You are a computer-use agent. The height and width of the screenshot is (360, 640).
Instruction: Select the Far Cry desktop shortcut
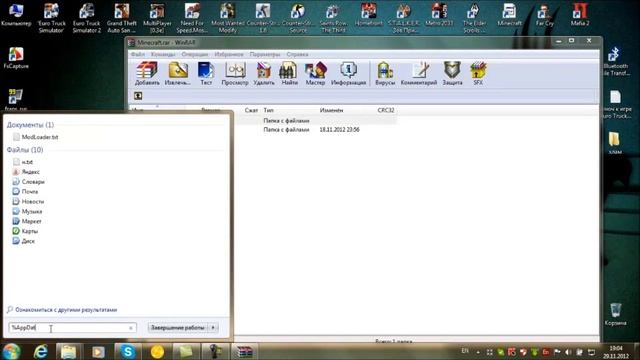click(x=545, y=15)
